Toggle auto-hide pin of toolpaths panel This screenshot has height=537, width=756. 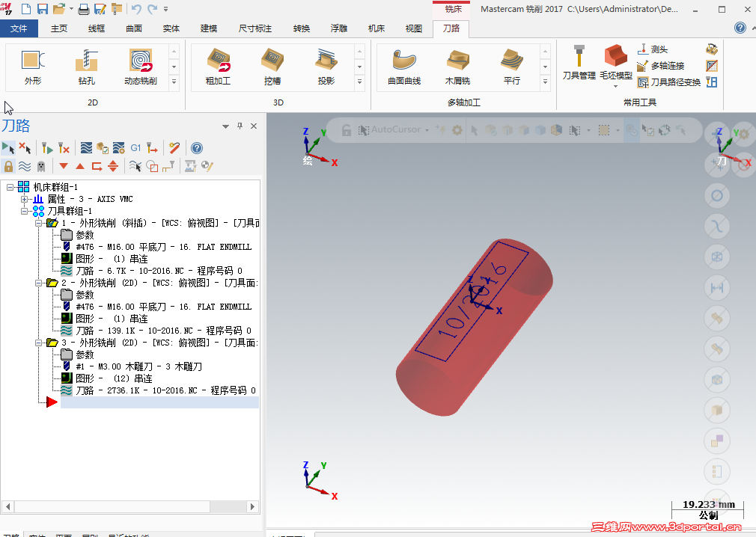[240, 126]
